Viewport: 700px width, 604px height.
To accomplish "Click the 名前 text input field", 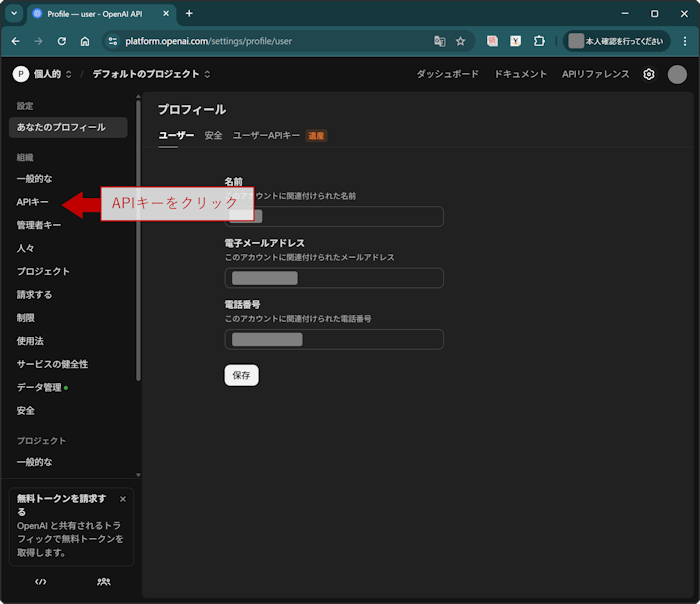I will click(334, 217).
